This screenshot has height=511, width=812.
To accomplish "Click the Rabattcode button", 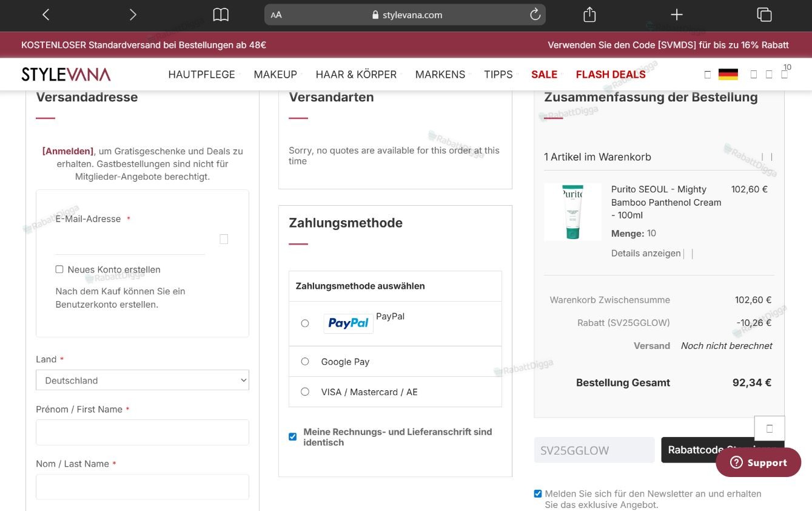I will [x=722, y=450].
